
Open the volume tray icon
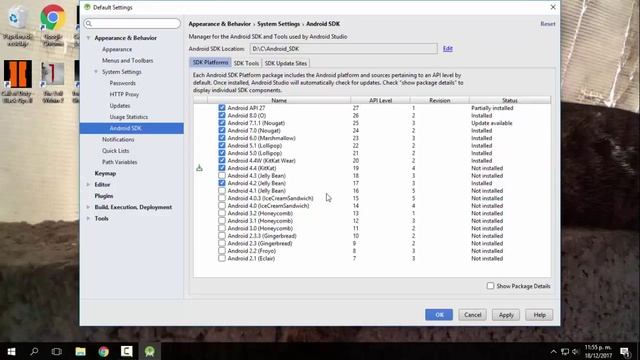576,351
